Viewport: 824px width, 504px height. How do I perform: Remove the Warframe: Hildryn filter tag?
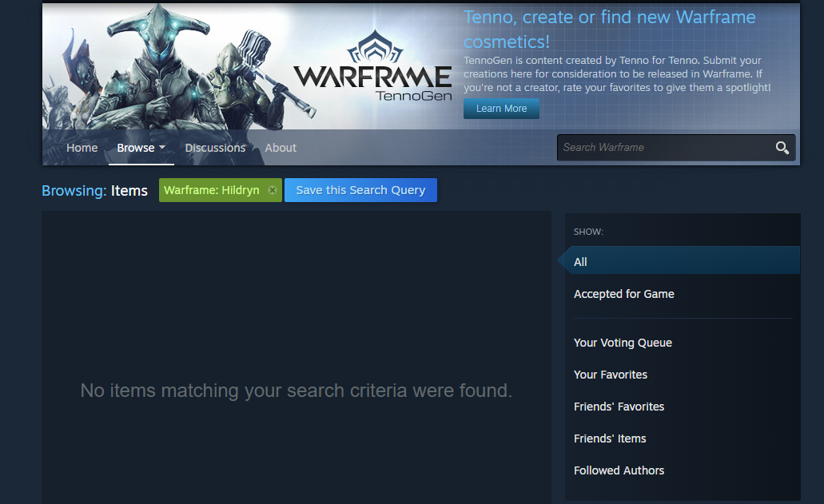(x=273, y=190)
